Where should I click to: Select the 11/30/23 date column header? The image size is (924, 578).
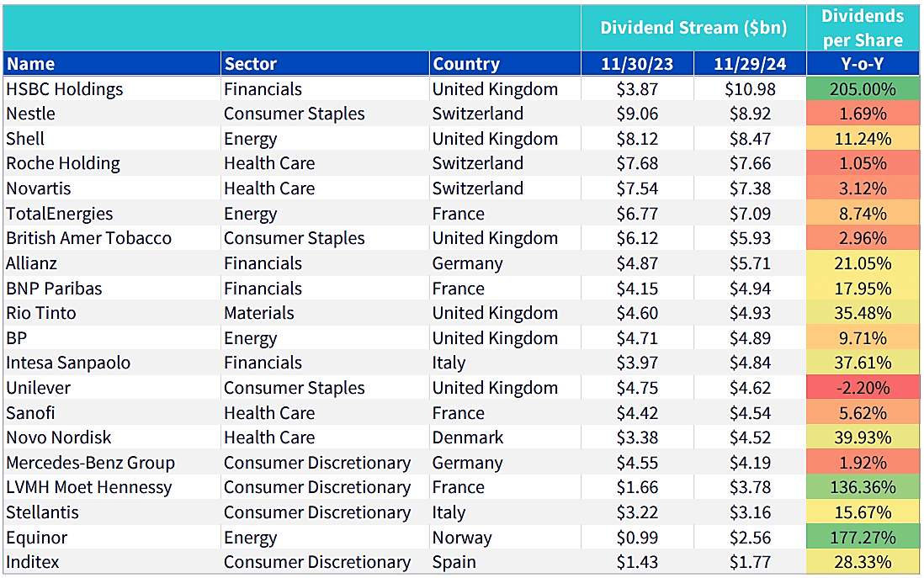tap(637, 64)
